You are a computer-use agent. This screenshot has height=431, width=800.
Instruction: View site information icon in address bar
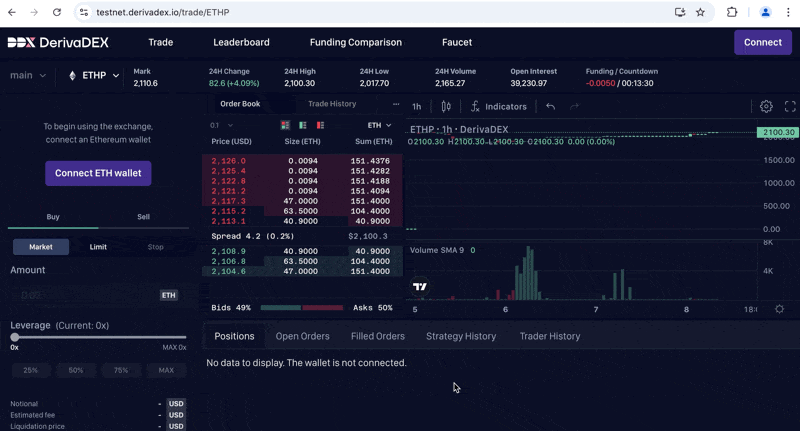pyautogui.click(x=84, y=12)
